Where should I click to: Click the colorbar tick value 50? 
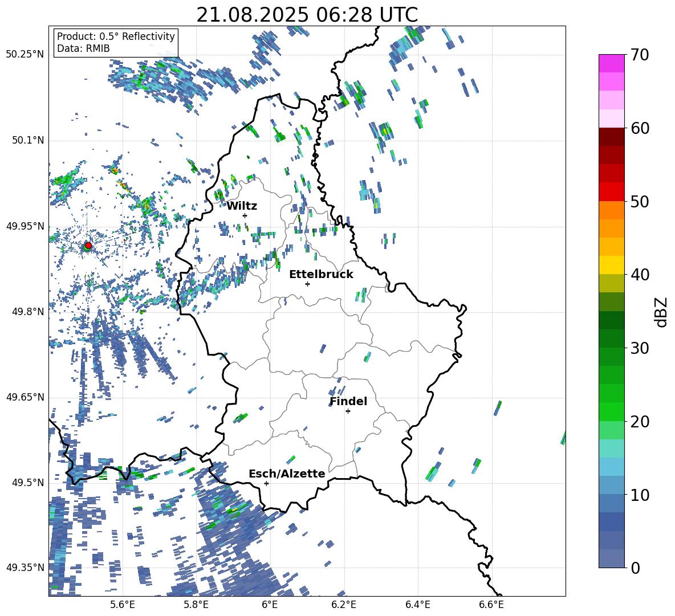pos(640,201)
